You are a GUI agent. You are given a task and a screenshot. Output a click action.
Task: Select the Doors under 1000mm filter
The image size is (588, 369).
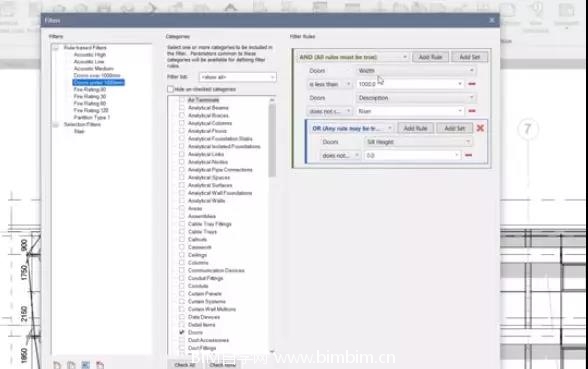click(98, 82)
